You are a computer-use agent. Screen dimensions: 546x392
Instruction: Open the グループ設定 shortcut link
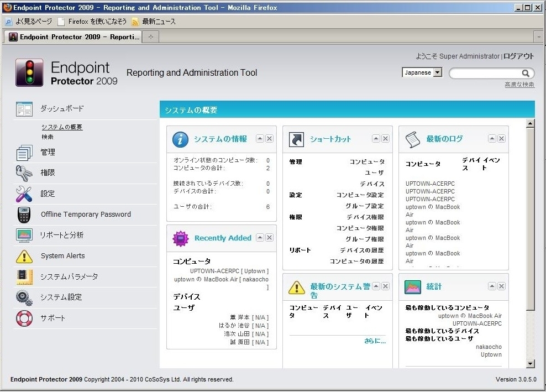(365, 206)
